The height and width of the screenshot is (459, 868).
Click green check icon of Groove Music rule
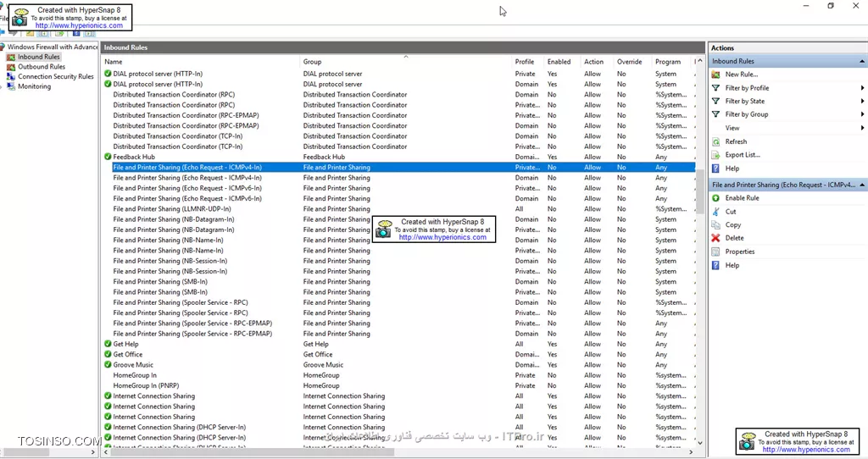pyautogui.click(x=108, y=365)
